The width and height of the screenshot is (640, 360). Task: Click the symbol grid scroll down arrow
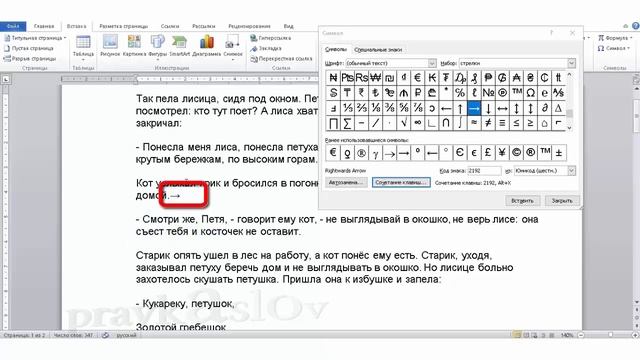[x=570, y=128]
